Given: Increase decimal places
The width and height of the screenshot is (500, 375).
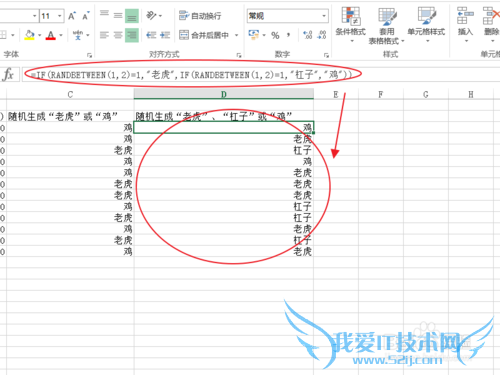Looking at the screenshot, I should pos(307,35).
